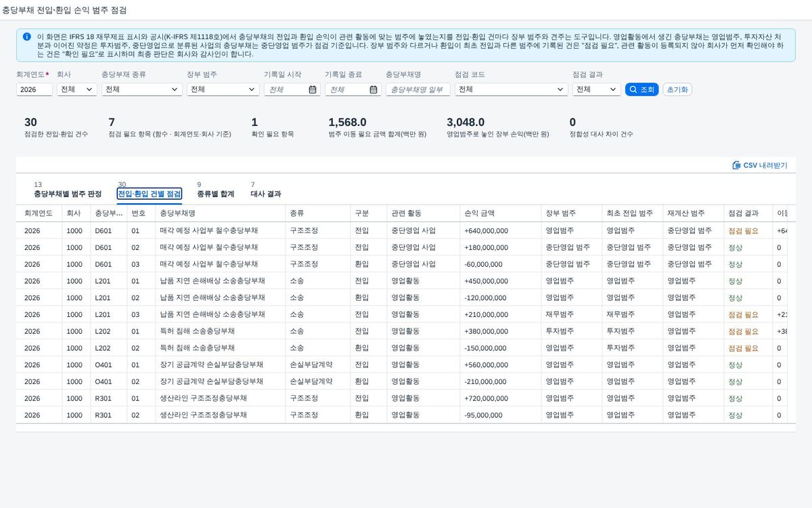Click the 조회 search button

(641, 89)
